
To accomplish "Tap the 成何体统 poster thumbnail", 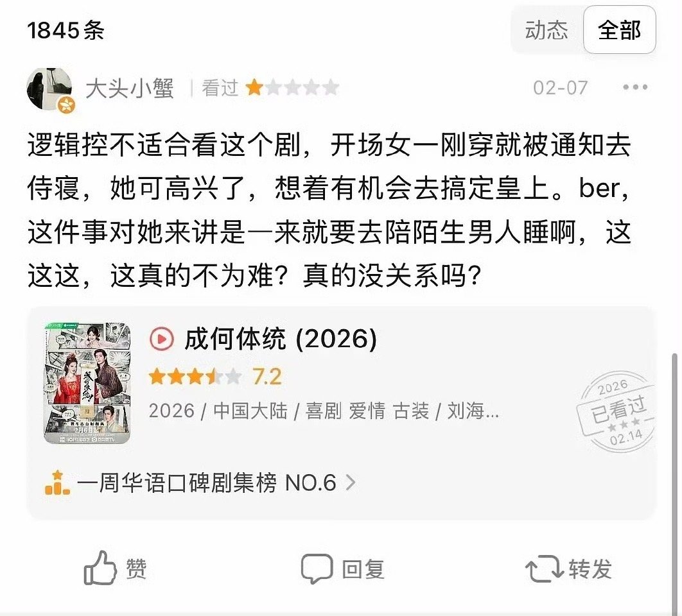I will click(87, 383).
